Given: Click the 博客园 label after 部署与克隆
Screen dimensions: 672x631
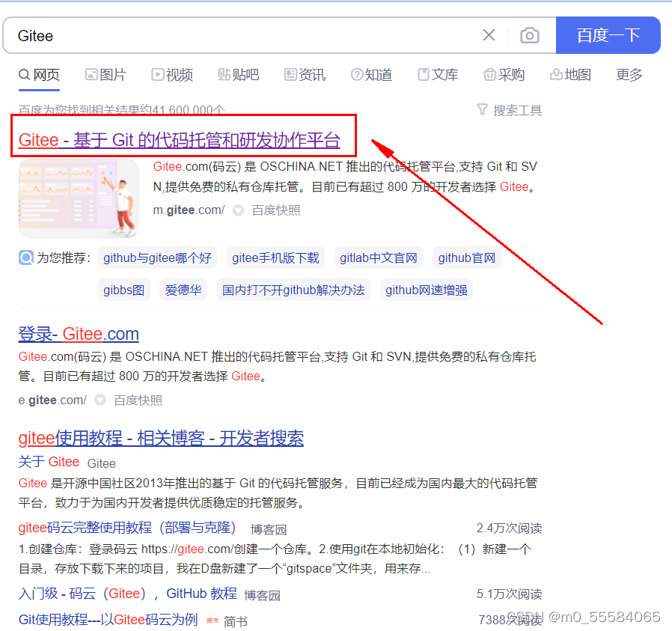Looking at the screenshot, I should click(x=269, y=529).
